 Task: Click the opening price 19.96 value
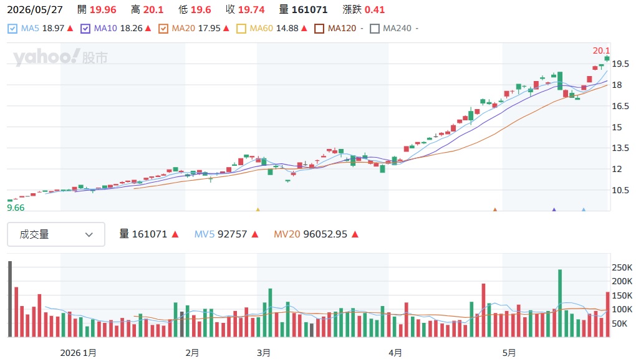tap(103, 10)
